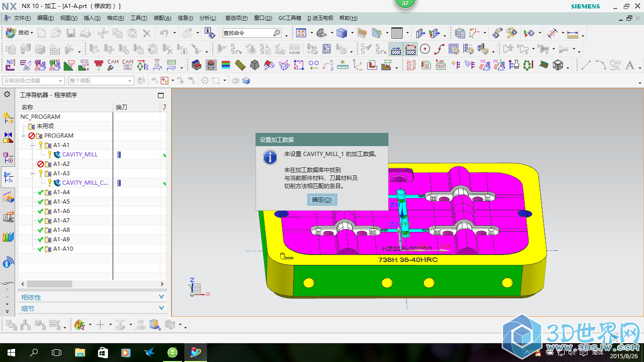Open Windows taskbar search

click(34, 352)
